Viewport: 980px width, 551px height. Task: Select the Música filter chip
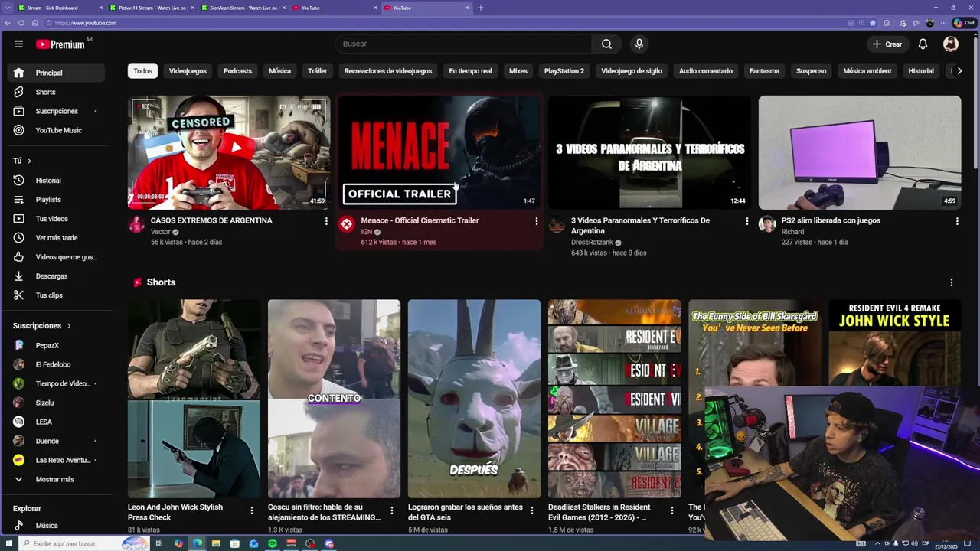pyautogui.click(x=279, y=71)
